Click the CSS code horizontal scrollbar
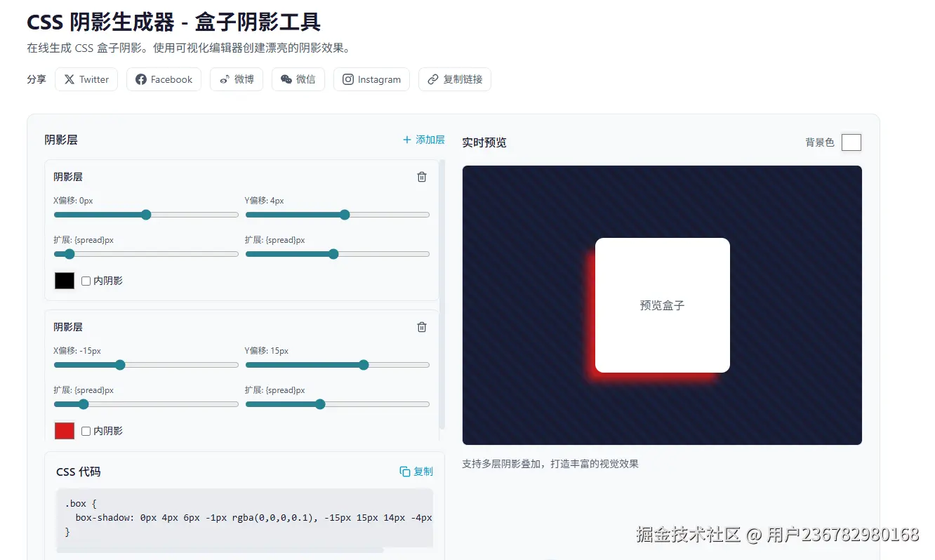The width and height of the screenshot is (935, 560). pyautogui.click(x=220, y=550)
